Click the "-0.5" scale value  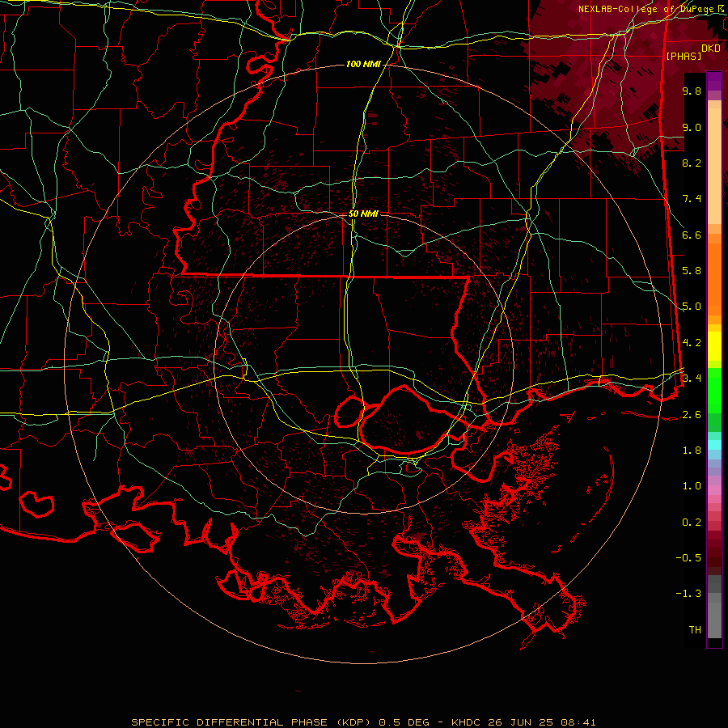coord(688,558)
